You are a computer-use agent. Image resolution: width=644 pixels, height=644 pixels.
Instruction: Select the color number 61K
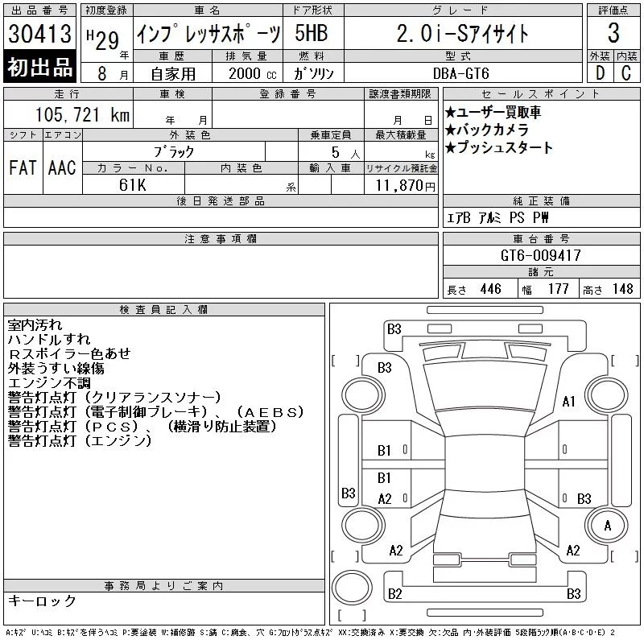(132, 185)
